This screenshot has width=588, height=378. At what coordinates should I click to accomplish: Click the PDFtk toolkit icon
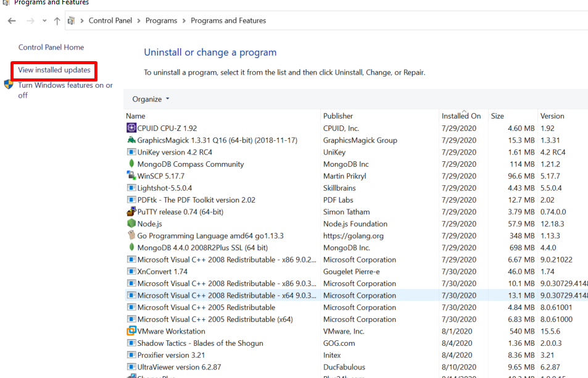131,199
